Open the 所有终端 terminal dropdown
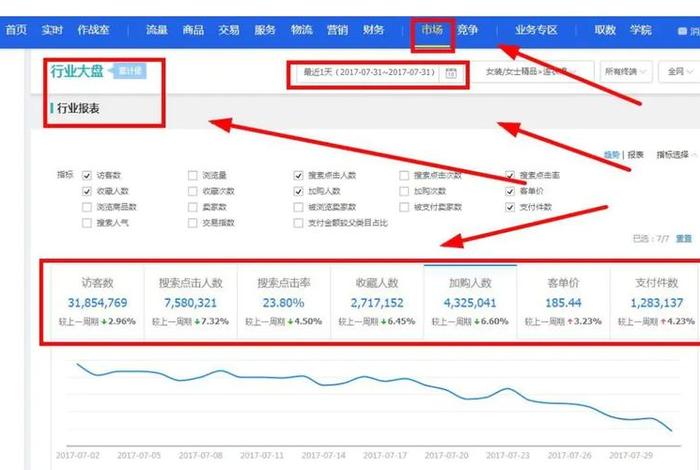This screenshot has width=700, height=470. [x=626, y=72]
